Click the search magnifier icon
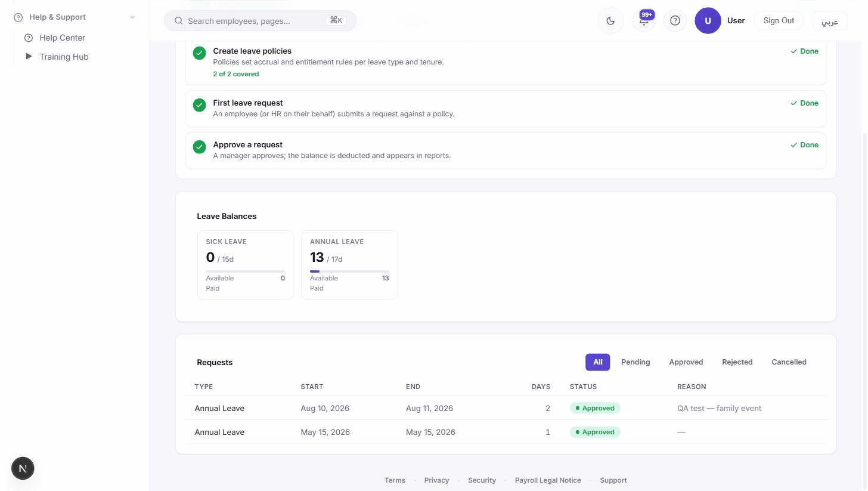Screen dimensions: 868x491 pyautogui.click(x=178, y=21)
